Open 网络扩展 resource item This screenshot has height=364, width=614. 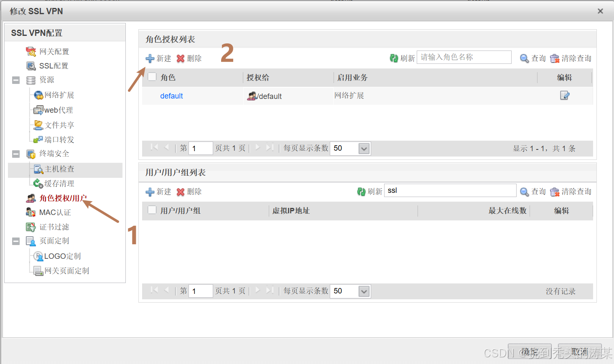point(59,95)
